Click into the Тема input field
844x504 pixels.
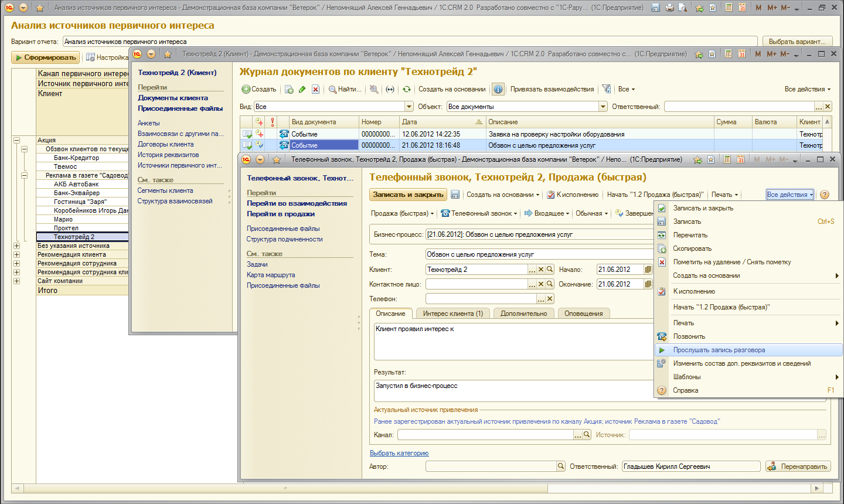pyautogui.click(x=539, y=254)
